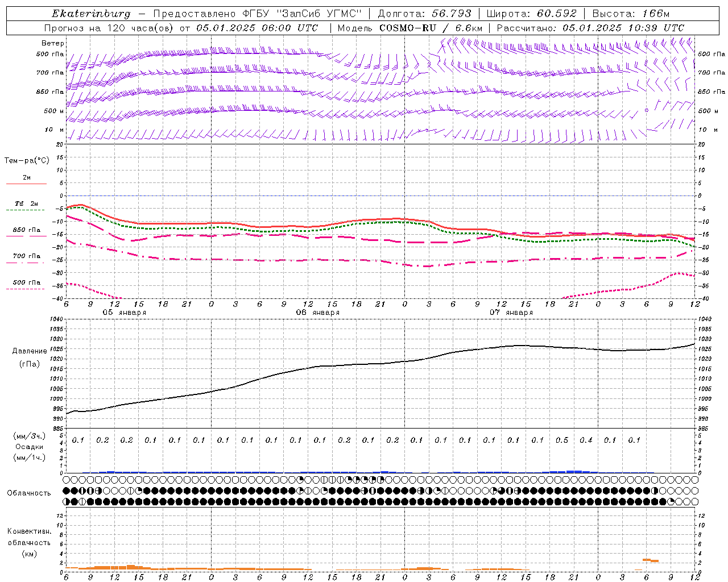Click the Широта: 60.592 value
The image size is (728, 582).
tap(531, 14)
